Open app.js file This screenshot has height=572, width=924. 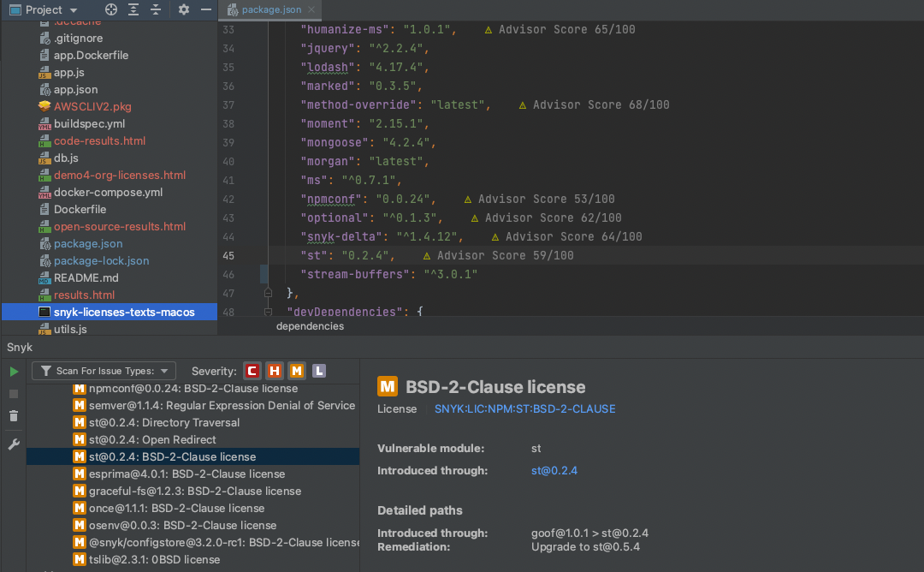tap(69, 73)
